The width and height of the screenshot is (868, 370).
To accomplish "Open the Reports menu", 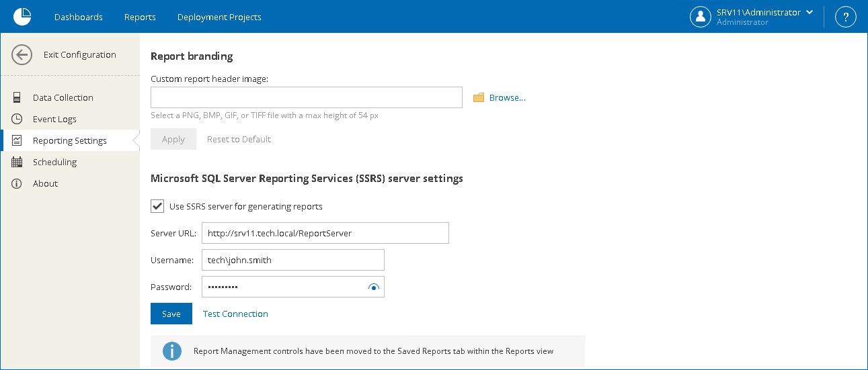I will pyautogui.click(x=140, y=17).
